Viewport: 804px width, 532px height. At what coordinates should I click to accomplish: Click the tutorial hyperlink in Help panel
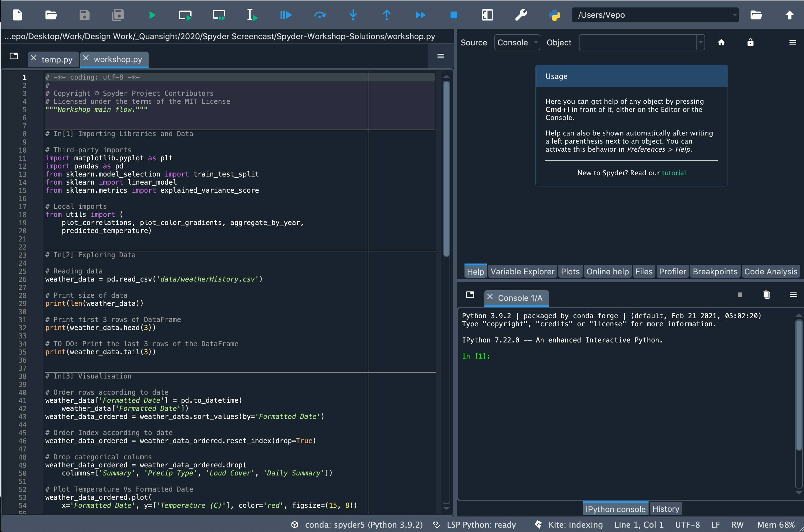pos(673,173)
